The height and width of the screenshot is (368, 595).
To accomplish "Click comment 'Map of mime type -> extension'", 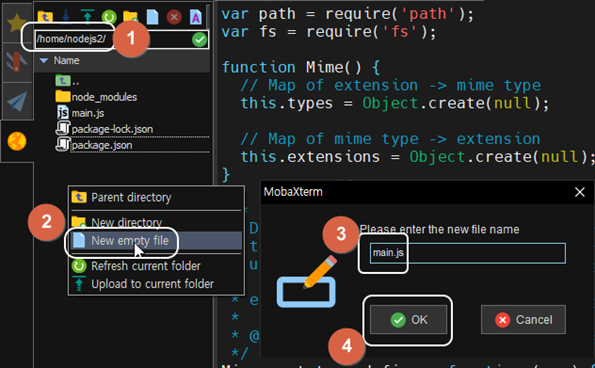I will tap(390, 139).
